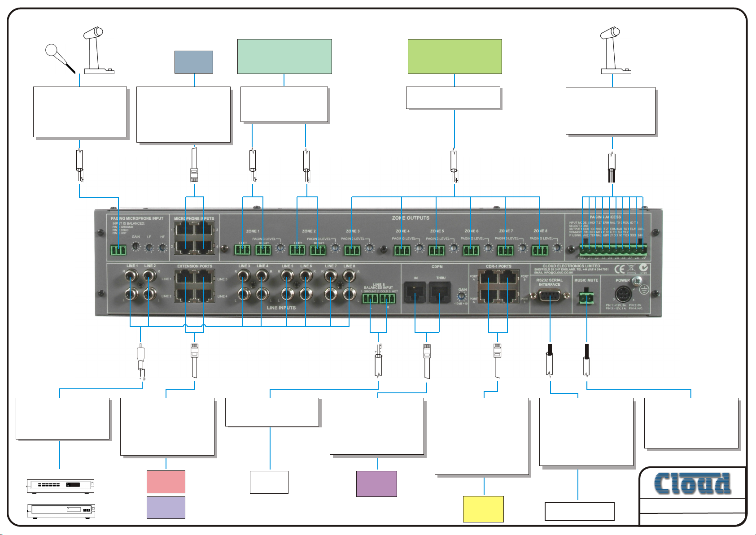
Task: Select the Zone 8 output connector
Action: coord(540,249)
